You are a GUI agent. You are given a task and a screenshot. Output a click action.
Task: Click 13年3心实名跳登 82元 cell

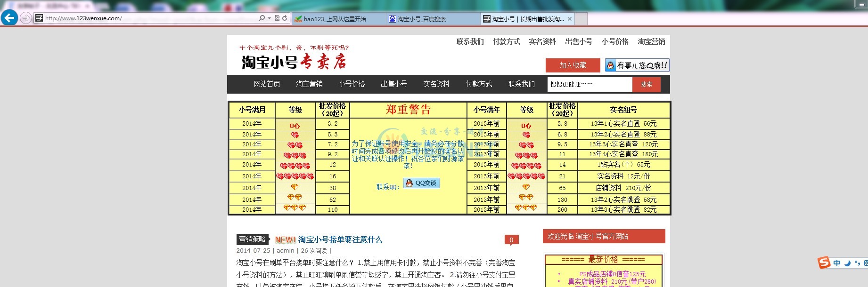tap(623, 210)
